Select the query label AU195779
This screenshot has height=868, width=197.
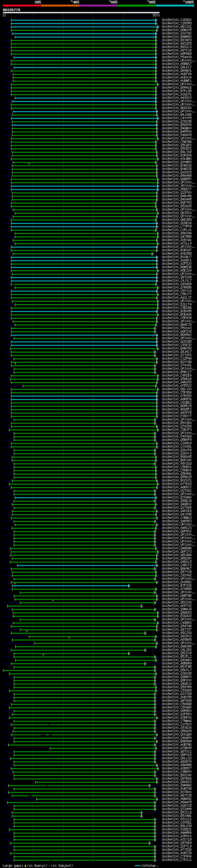(11, 10)
